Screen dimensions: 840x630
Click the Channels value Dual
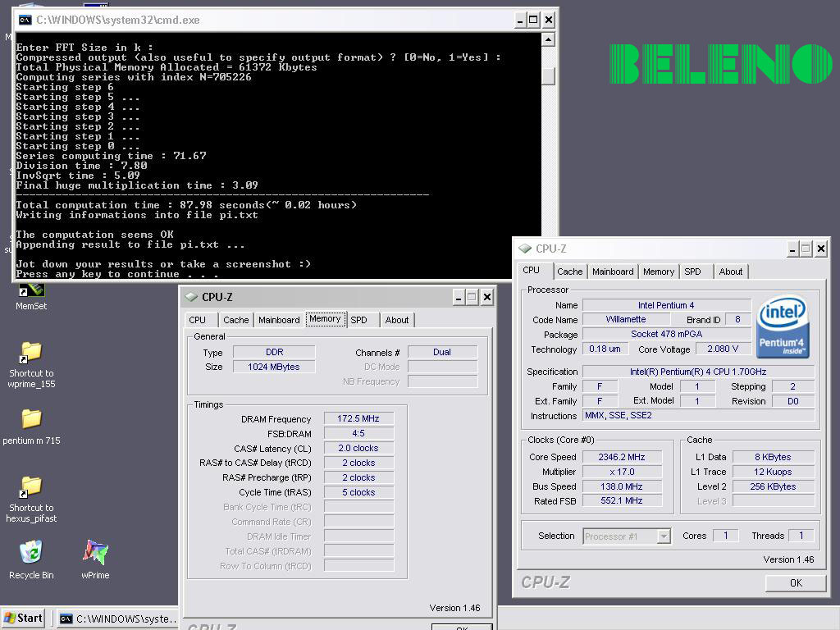(442, 352)
